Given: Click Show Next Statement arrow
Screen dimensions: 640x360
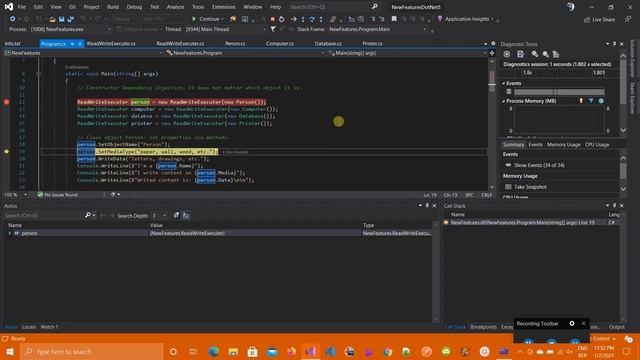Looking at the screenshot, I should tap(293, 19).
